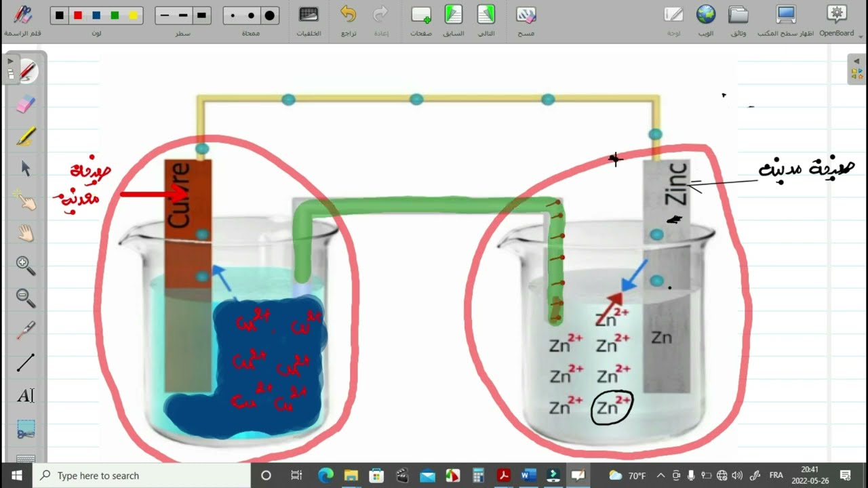Select the large eraser size
Viewport: 868px width, 488px height.
[269, 15]
